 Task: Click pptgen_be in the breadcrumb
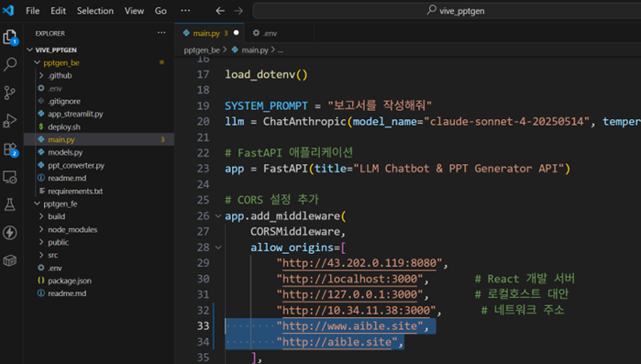202,50
